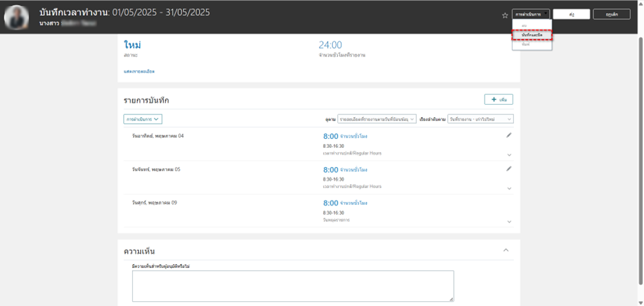Click the pencil edit icon for May 04 entry
Viewport: 644px width, 306px height.
click(508, 136)
